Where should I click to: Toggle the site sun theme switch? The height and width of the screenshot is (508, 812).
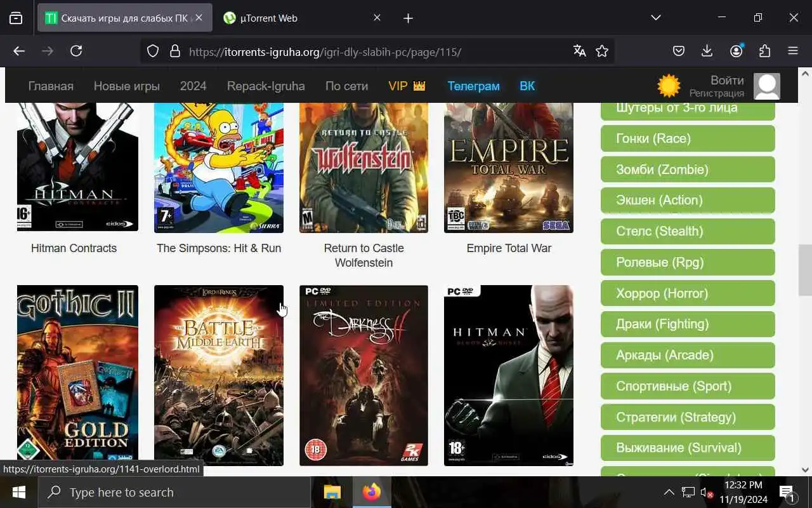click(669, 86)
